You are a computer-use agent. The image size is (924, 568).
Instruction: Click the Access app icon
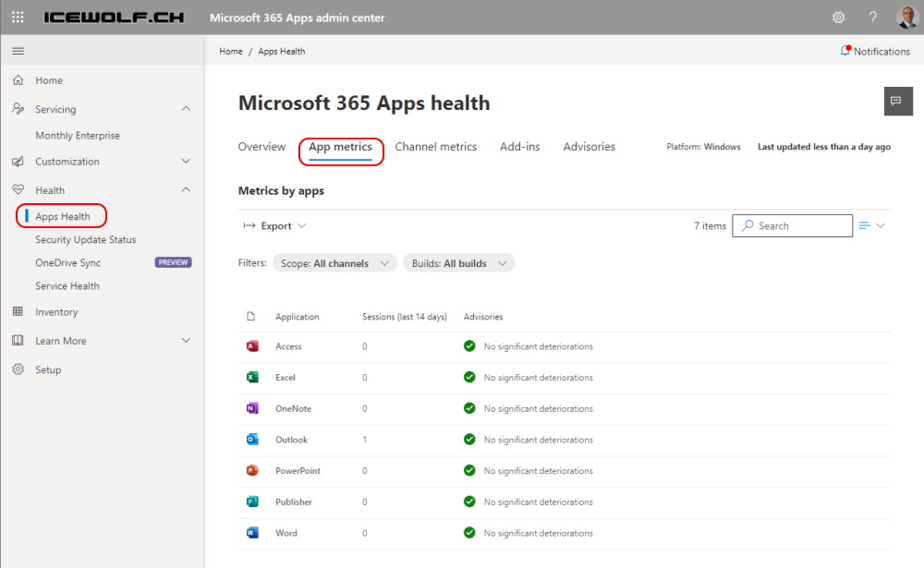[x=252, y=346]
